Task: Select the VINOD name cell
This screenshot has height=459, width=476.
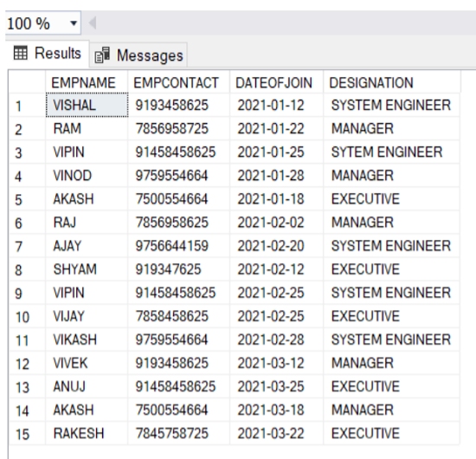Action: point(87,176)
